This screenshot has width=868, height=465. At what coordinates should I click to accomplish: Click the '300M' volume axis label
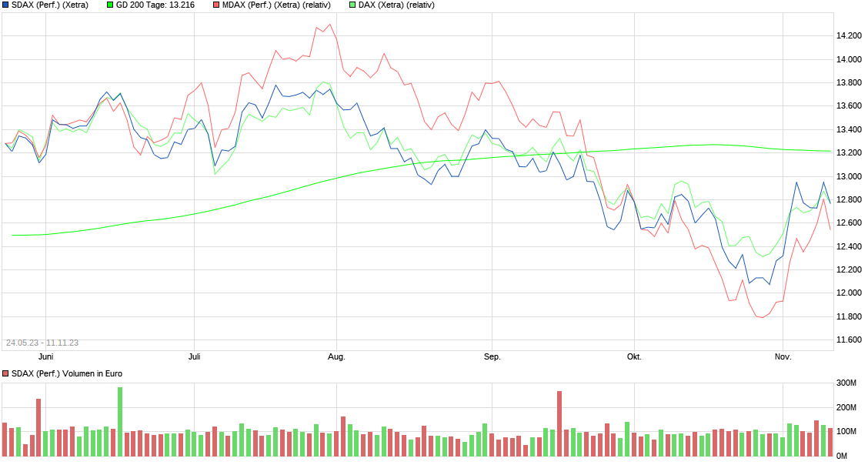click(847, 381)
